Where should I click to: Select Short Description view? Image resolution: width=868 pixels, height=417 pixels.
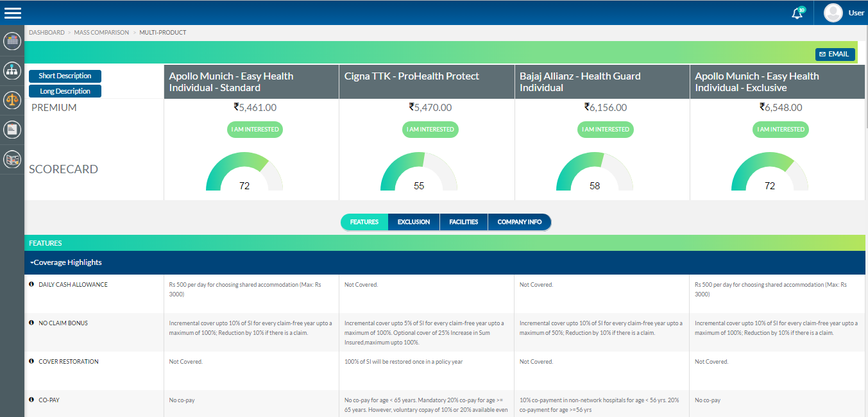(x=65, y=76)
